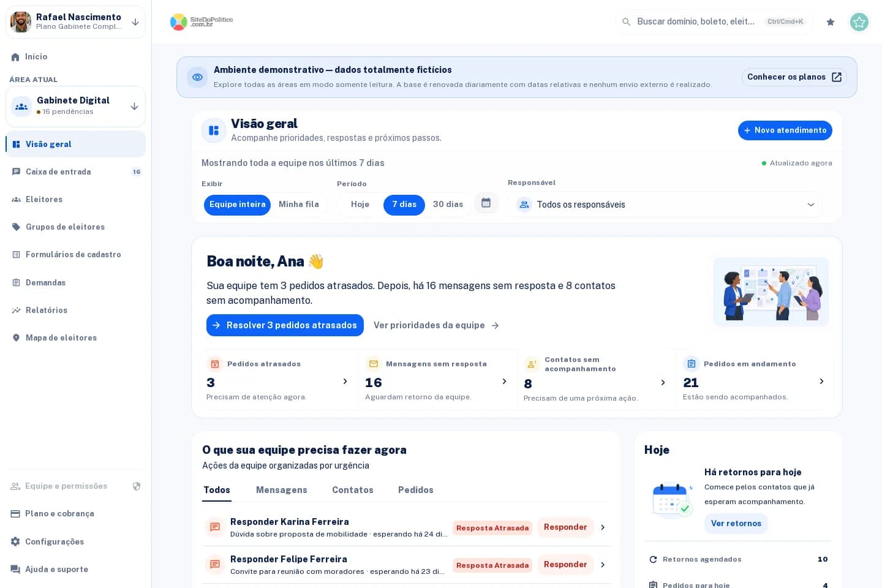Open the green star avatar menu
The width and height of the screenshot is (882, 588).
click(x=859, y=22)
